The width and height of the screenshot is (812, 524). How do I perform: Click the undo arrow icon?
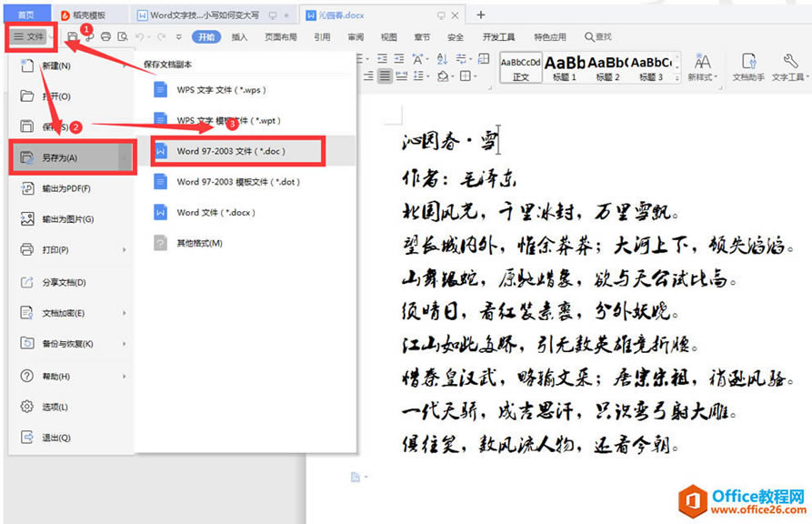pyautogui.click(x=139, y=36)
